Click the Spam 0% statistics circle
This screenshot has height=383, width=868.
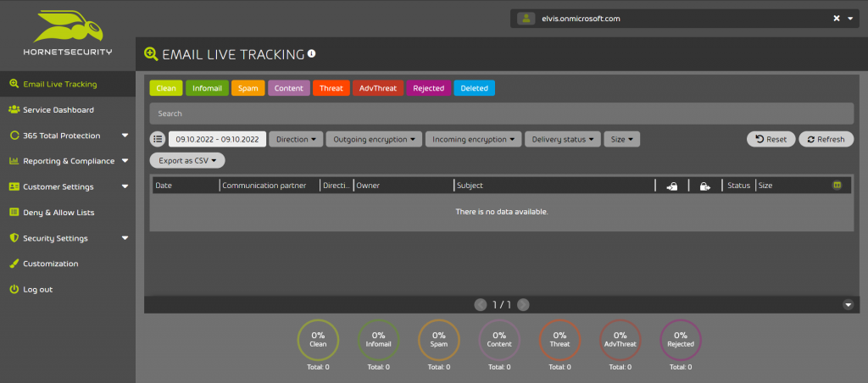(439, 340)
